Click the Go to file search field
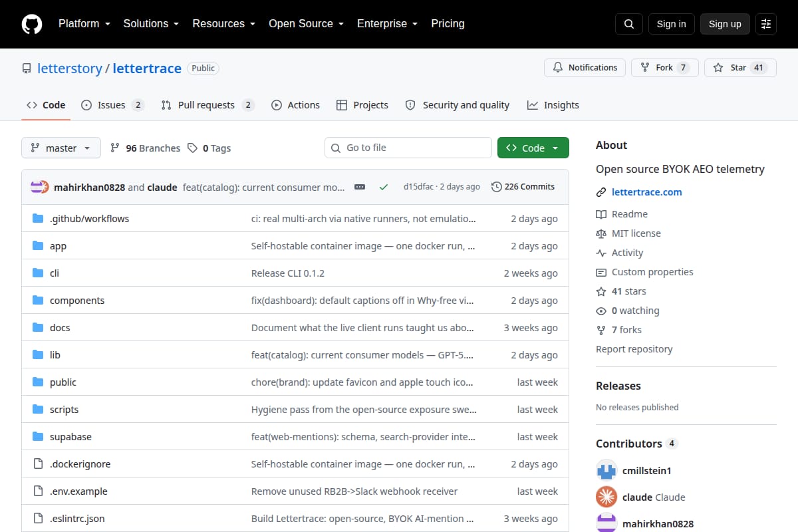This screenshot has width=798, height=532. click(x=408, y=148)
